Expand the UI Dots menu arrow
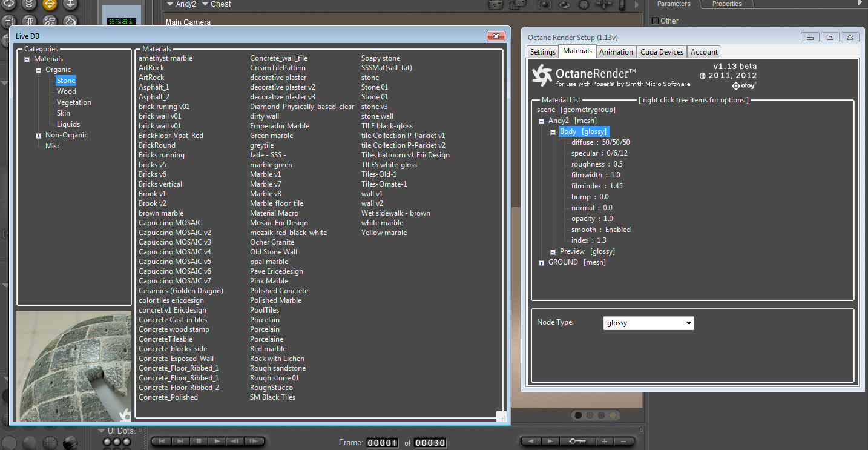 [101, 431]
